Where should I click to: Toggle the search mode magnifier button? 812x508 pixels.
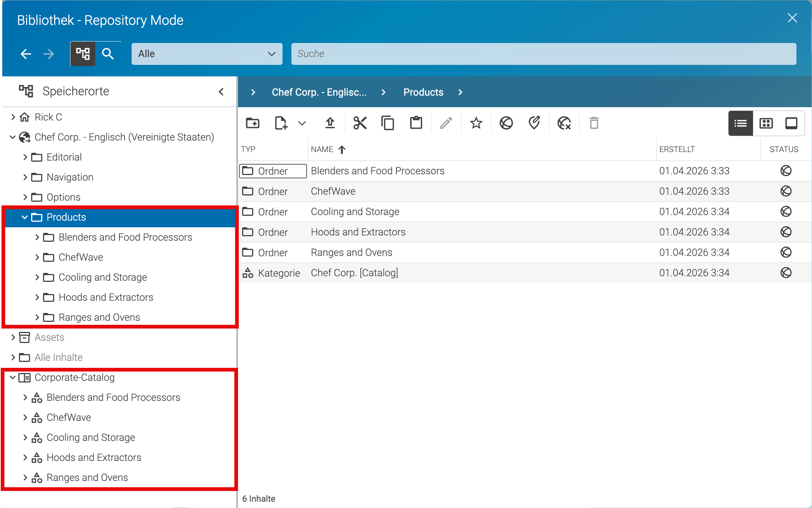tap(108, 54)
